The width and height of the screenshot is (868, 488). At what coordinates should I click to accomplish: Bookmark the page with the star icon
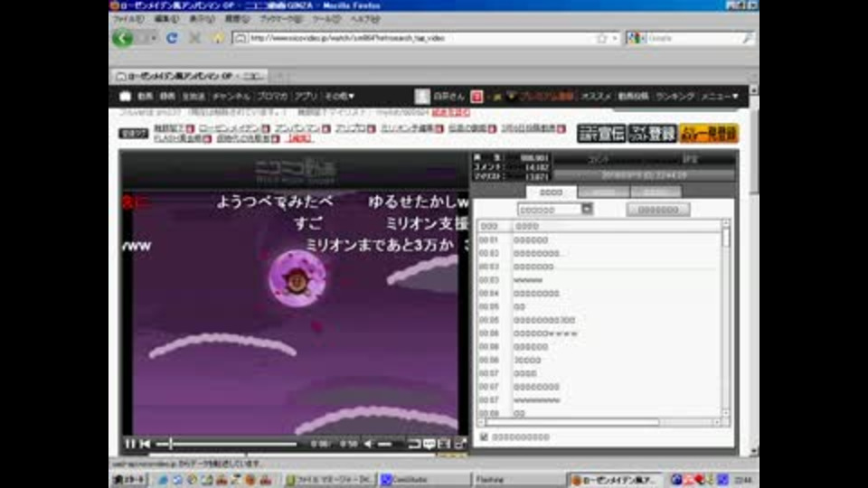(x=602, y=38)
